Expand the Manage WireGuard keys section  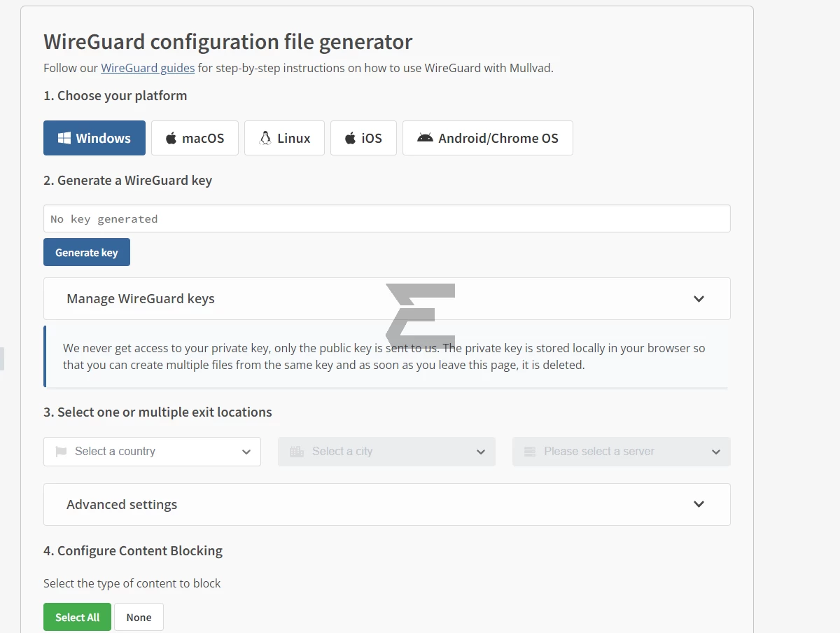click(387, 298)
